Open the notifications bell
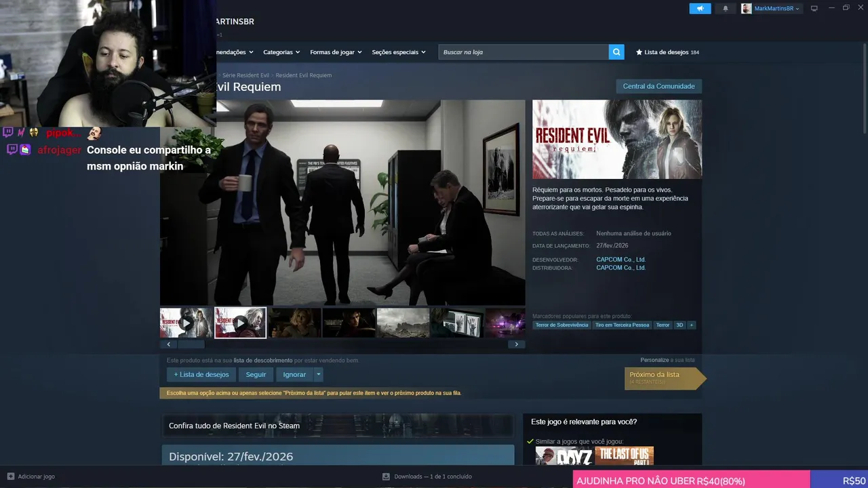This screenshot has height=488, width=868. click(726, 9)
